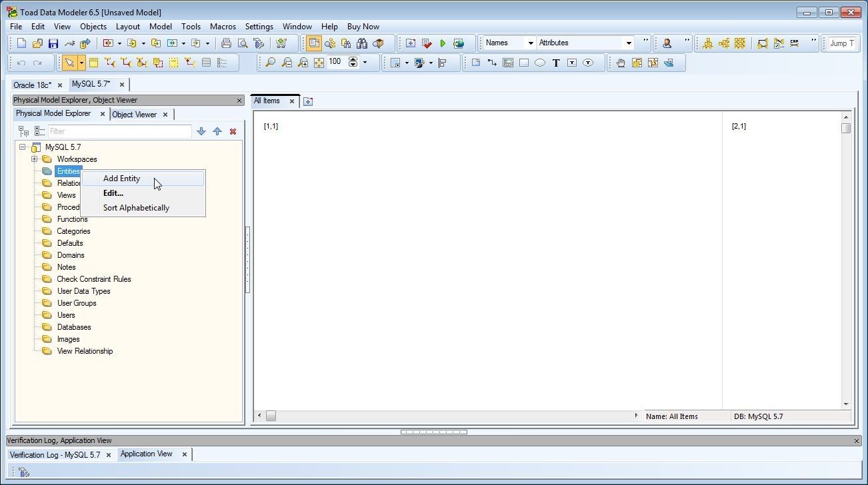This screenshot has width=868, height=485.
Task: Add a new workspace tab button
Action: click(x=308, y=102)
